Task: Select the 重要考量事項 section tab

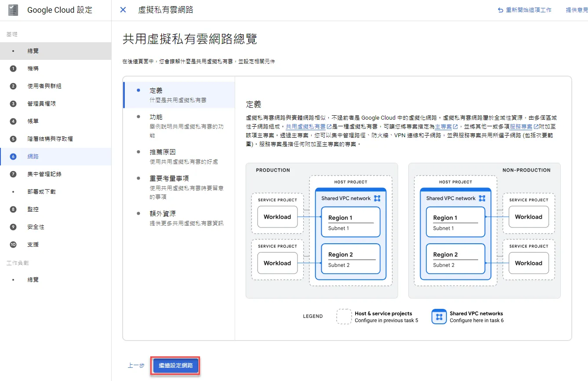Action: click(x=179, y=187)
